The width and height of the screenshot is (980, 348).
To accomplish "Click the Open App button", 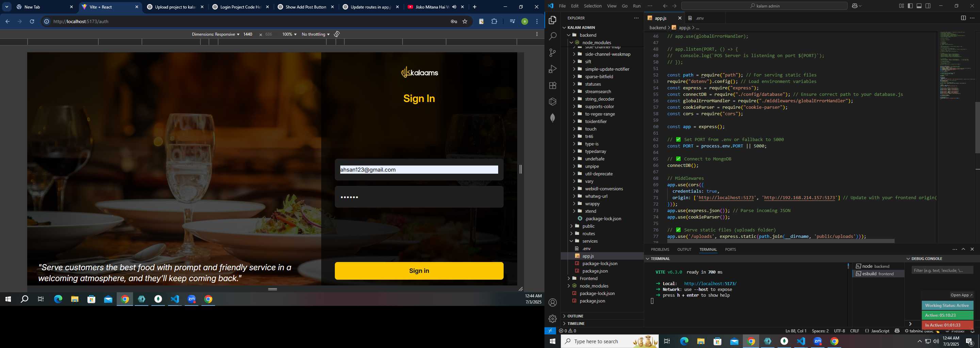I will (x=961, y=295).
